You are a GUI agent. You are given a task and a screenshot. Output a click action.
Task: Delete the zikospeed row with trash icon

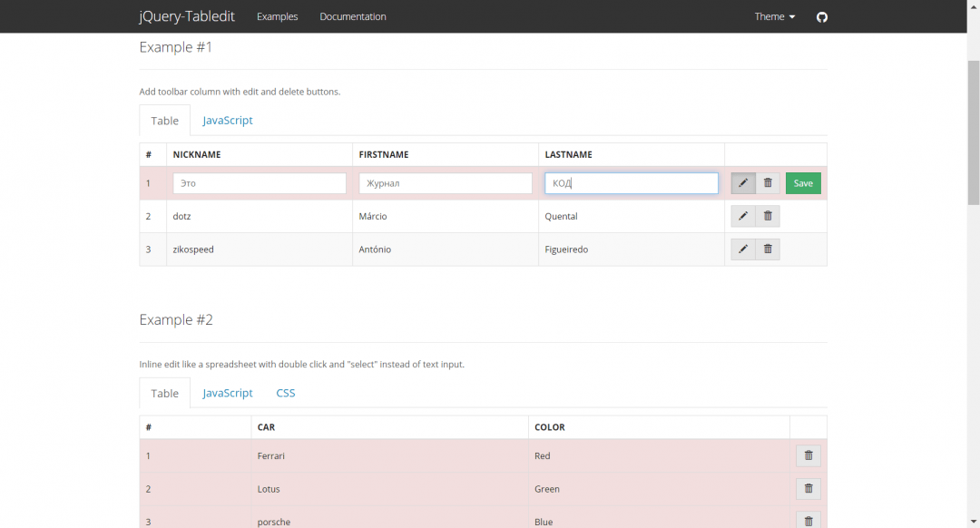pos(768,249)
